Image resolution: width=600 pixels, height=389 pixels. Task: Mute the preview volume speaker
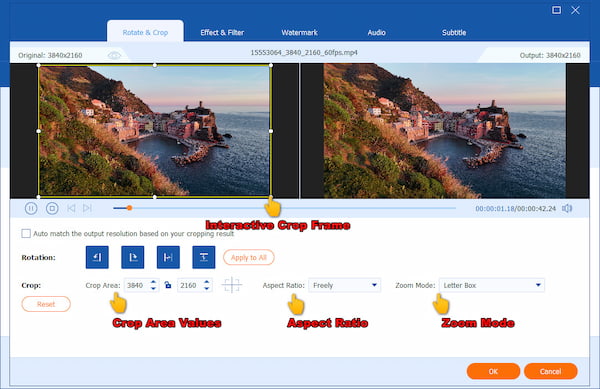[x=567, y=208]
